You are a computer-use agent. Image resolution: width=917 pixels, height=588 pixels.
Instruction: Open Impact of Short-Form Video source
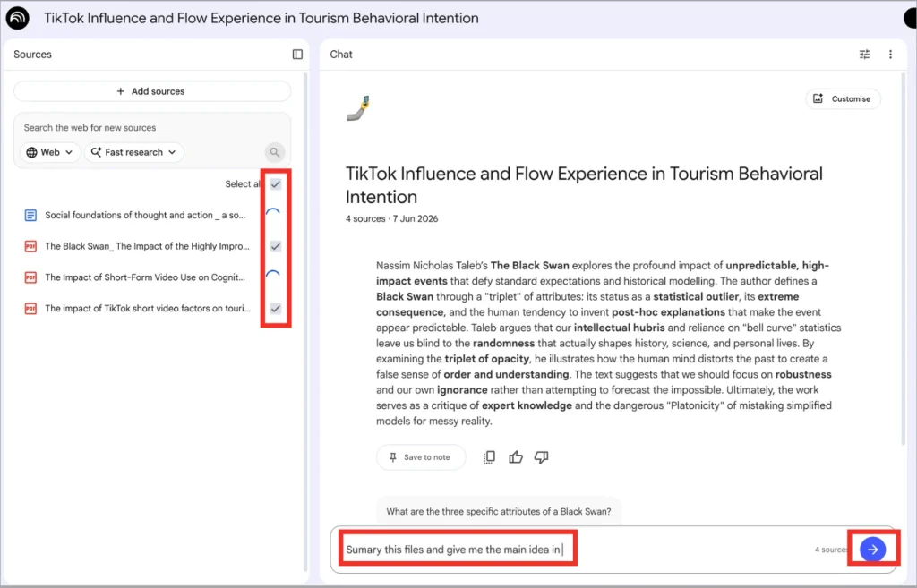pos(145,277)
